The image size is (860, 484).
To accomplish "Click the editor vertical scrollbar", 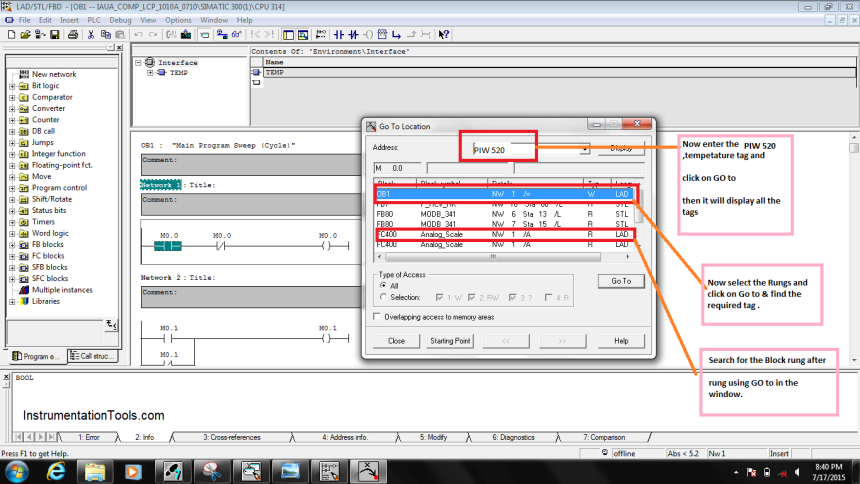I will pos(853,247).
